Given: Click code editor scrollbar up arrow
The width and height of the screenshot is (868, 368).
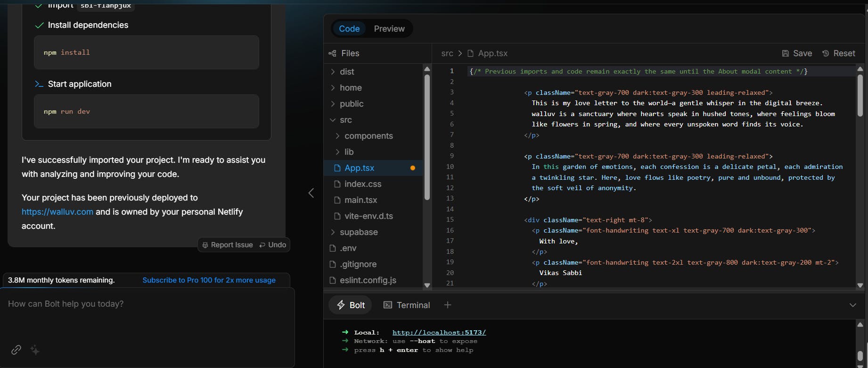Looking at the screenshot, I should tap(860, 69).
